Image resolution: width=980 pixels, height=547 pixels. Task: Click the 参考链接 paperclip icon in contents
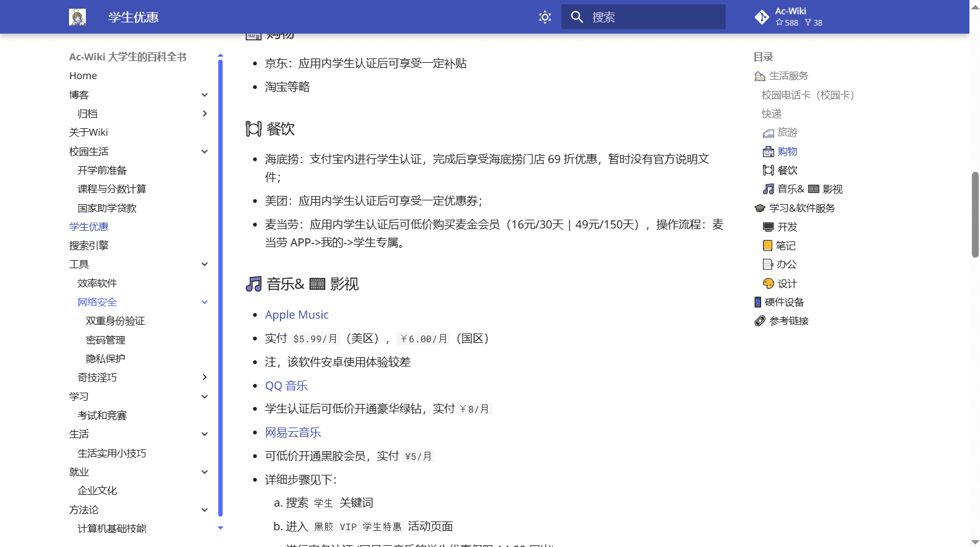click(x=760, y=321)
